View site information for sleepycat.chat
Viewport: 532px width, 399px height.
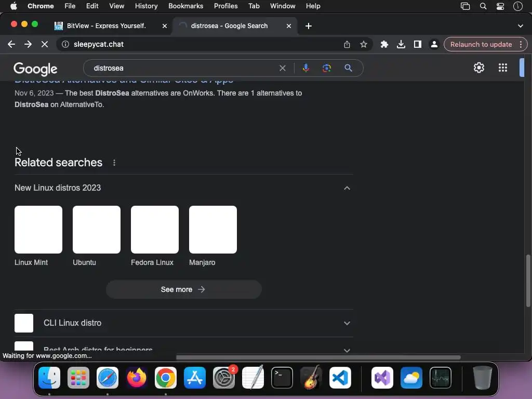pos(65,45)
